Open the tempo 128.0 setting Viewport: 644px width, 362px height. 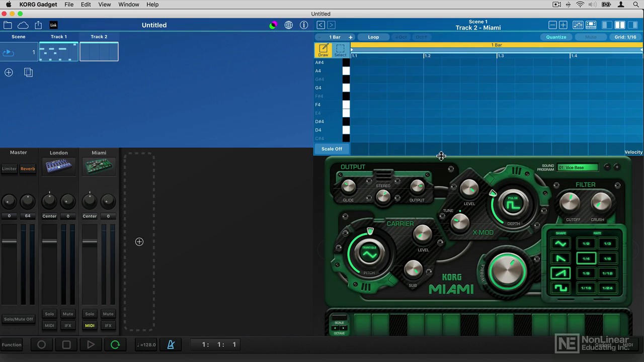[x=146, y=344]
